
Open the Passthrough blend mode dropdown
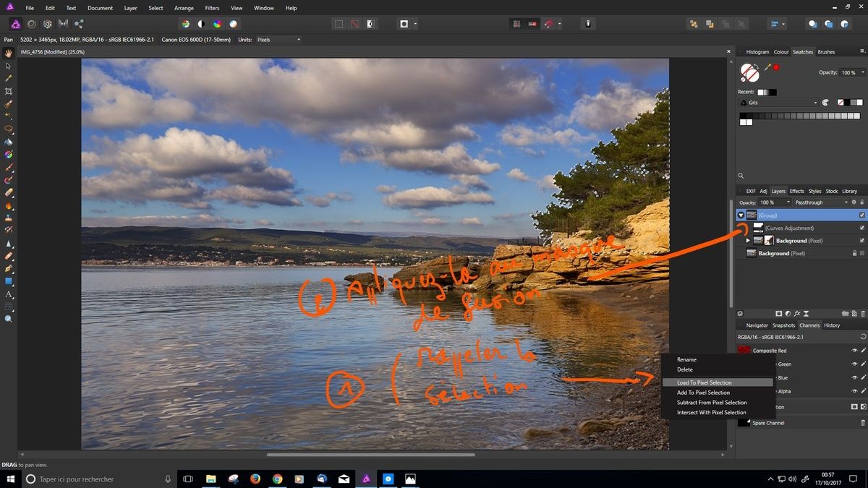[x=817, y=202]
